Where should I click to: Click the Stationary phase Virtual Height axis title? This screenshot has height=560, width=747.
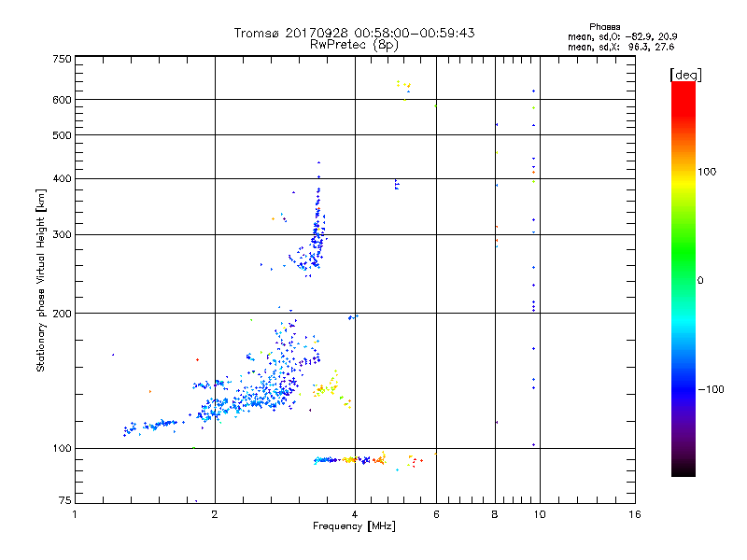(41, 281)
